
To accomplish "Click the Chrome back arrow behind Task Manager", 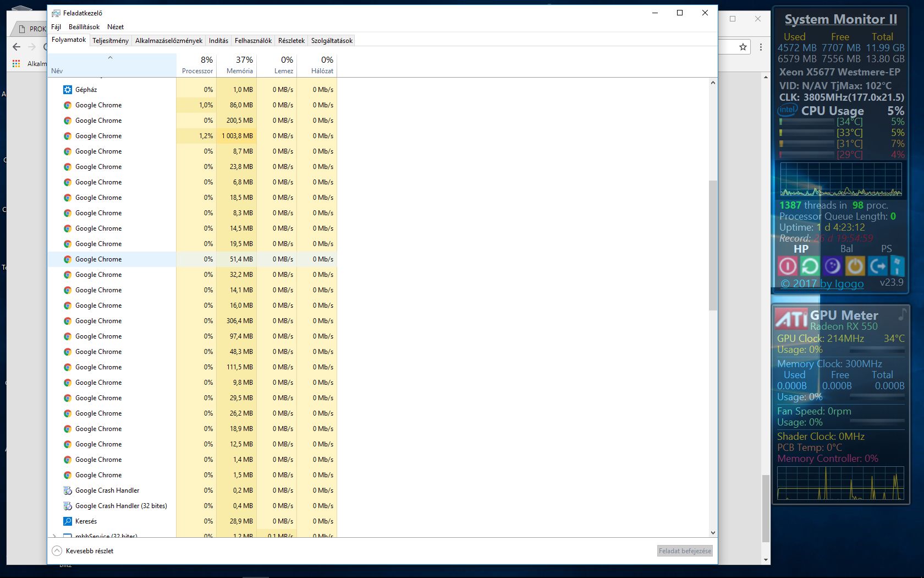I will click(x=16, y=47).
